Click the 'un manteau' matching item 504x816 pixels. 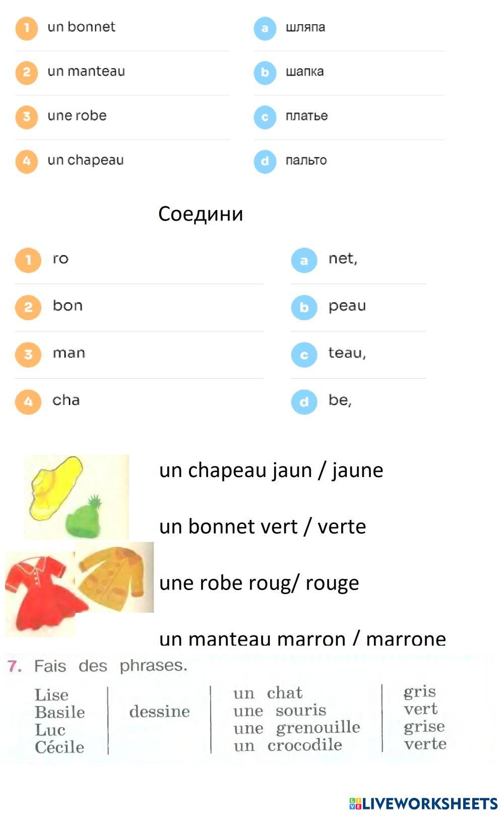click(86, 72)
